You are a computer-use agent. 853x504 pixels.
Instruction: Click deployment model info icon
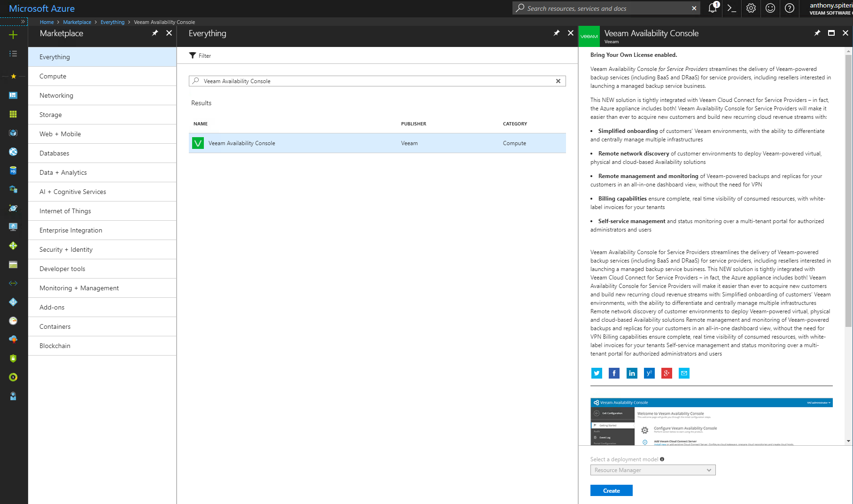pos(662,459)
